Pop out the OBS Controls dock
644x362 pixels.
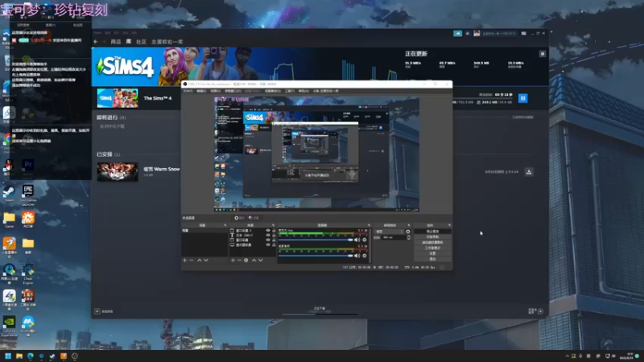tap(450, 225)
